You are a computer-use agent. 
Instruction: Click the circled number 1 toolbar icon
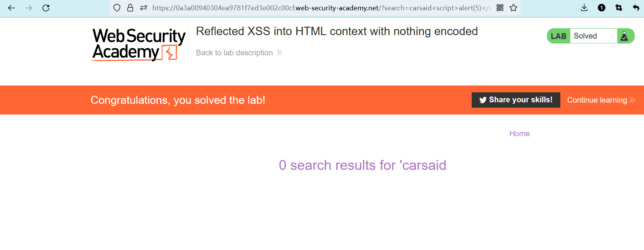pyautogui.click(x=602, y=8)
